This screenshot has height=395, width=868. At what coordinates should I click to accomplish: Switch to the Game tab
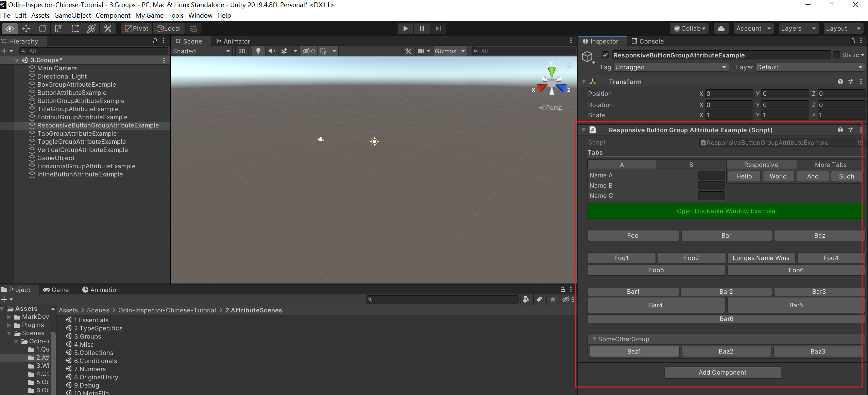click(56, 290)
